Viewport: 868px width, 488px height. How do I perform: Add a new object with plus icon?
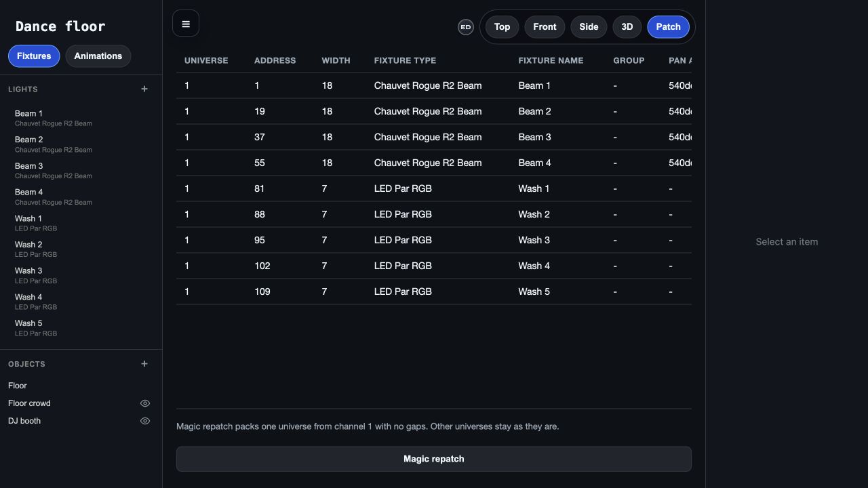click(144, 364)
